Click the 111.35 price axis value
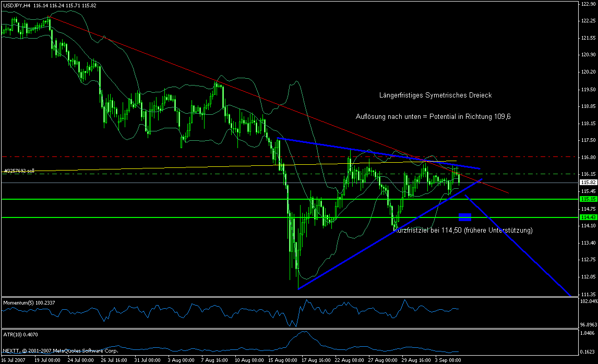The height and width of the screenshot is (364, 598). click(x=589, y=294)
